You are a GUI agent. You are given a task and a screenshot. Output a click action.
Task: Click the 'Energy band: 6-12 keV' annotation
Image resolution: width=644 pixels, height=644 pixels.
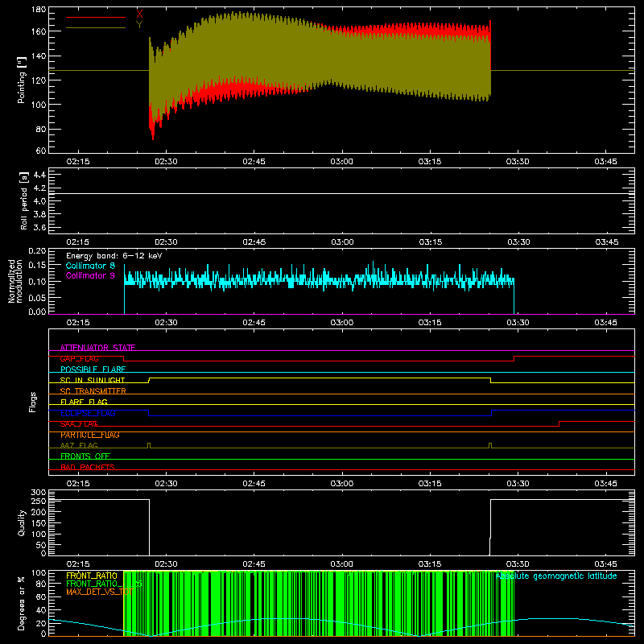[x=114, y=256]
